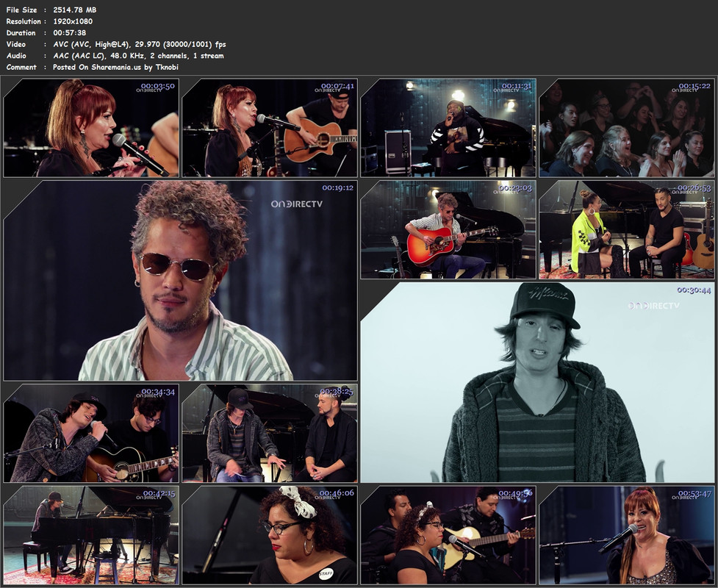Click the resolution value 1920x1080
Viewport: 718px width, 588px height.
click(73, 21)
